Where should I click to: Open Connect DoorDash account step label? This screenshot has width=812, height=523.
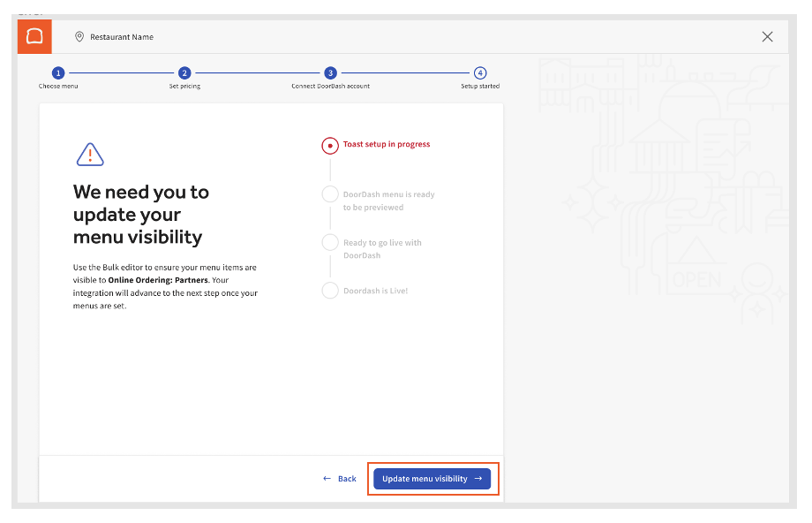(x=330, y=87)
